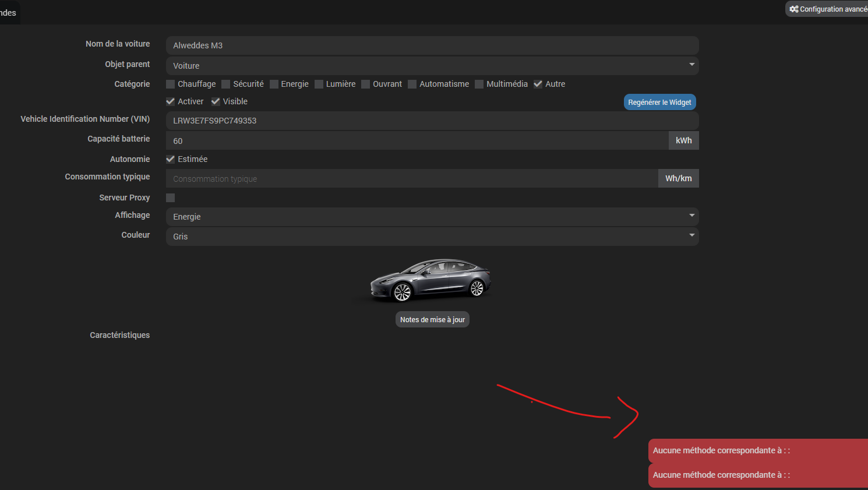The height and width of the screenshot is (490, 868).
Task: Open the Objet parent dropdown
Action: coord(432,66)
